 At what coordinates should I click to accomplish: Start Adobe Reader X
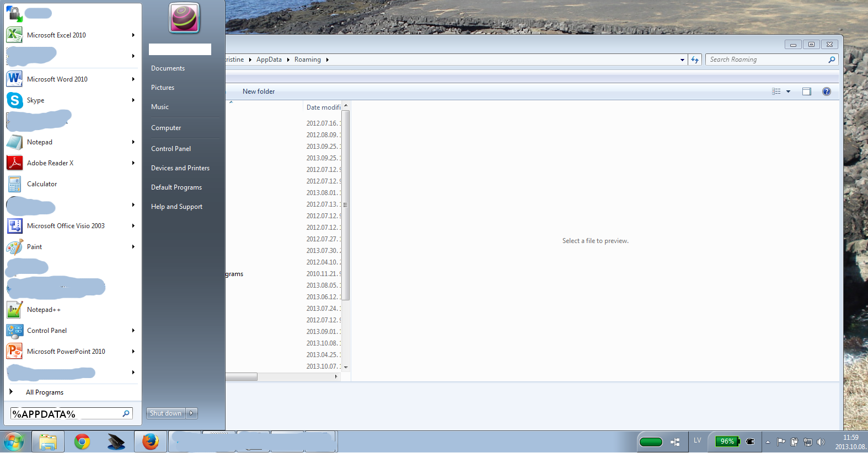point(50,163)
